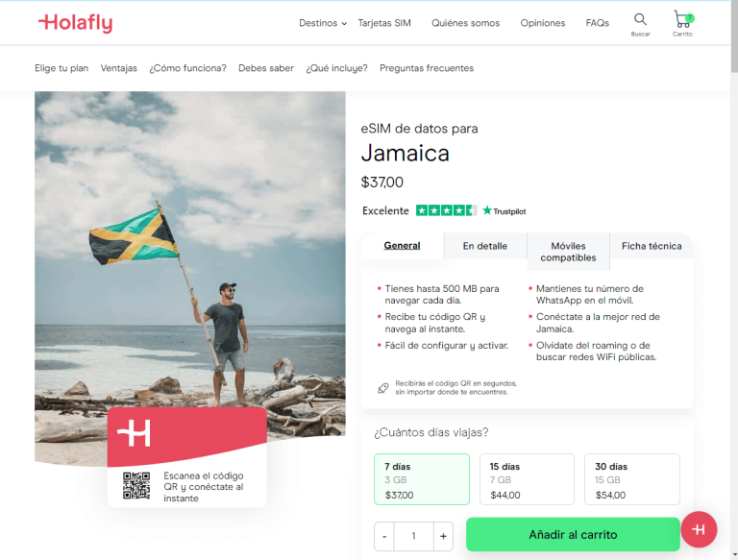
Task: Click the Trustpilot star rating
Action: click(445, 210)
